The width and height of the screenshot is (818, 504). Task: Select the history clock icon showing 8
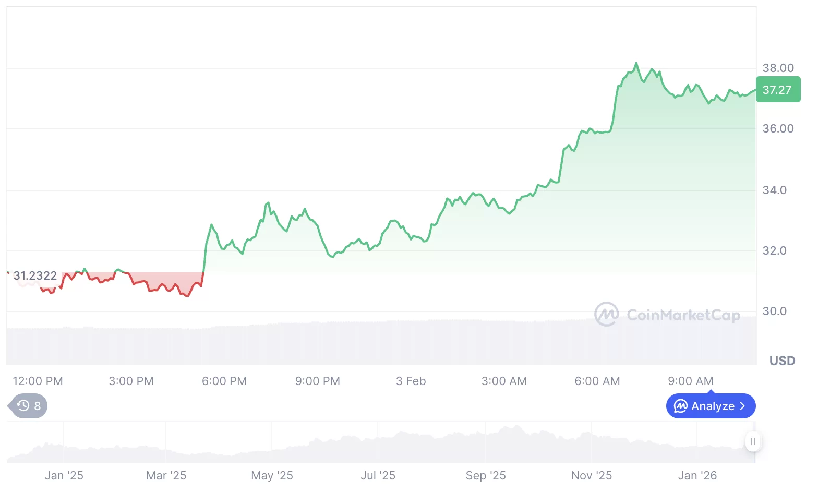tap(23, 406)
